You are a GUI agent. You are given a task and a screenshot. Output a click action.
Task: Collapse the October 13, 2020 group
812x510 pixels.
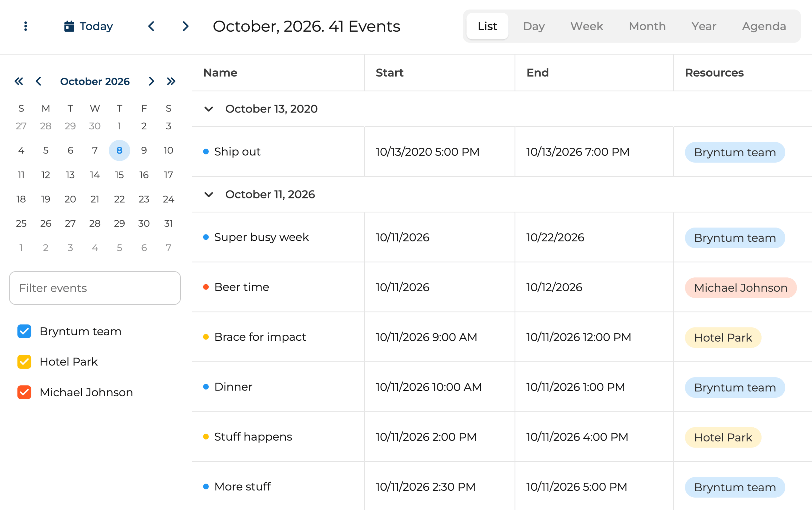point(209,109)
